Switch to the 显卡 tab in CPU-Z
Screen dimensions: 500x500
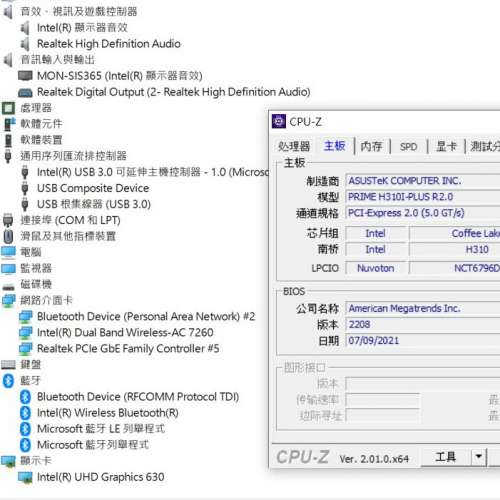click(x=446, y=146)
